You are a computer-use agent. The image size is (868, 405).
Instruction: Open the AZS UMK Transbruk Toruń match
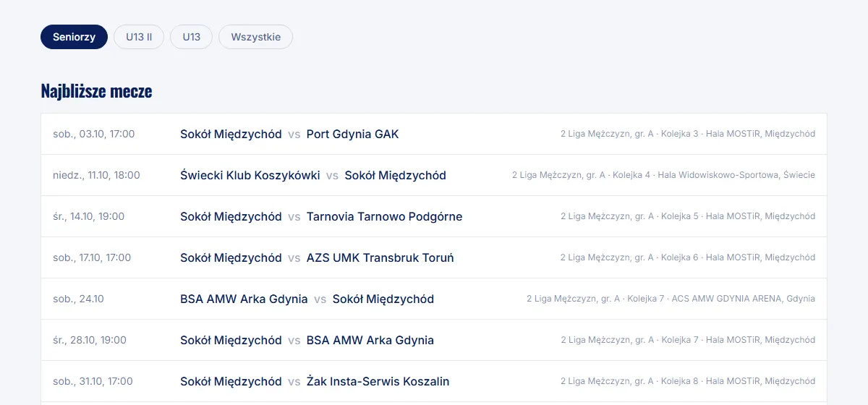click(x=434, y=257)
